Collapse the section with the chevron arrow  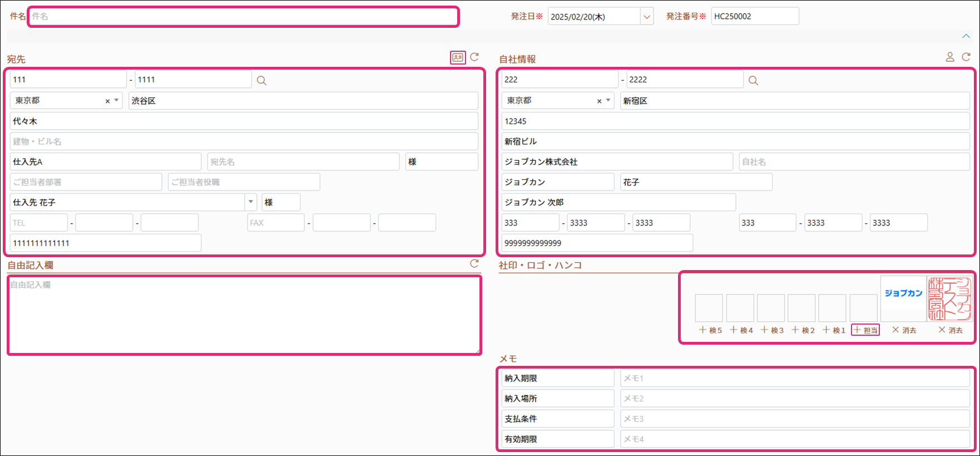[x=966, y=36]
